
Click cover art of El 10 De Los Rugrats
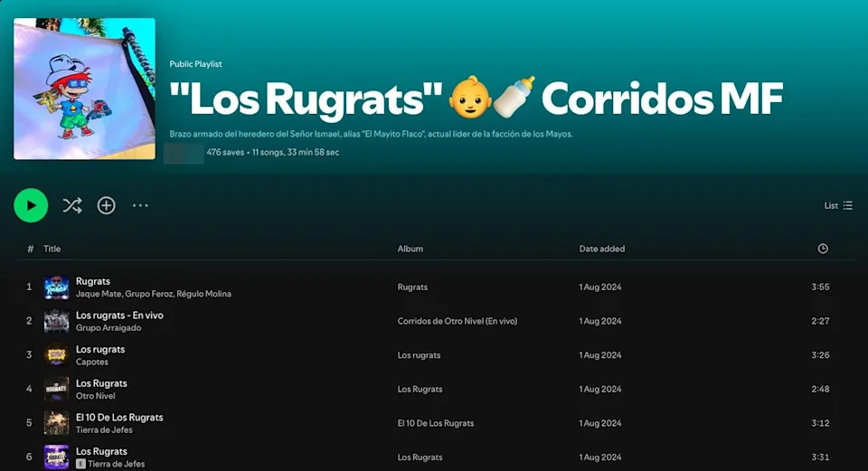tap(56, 423)
